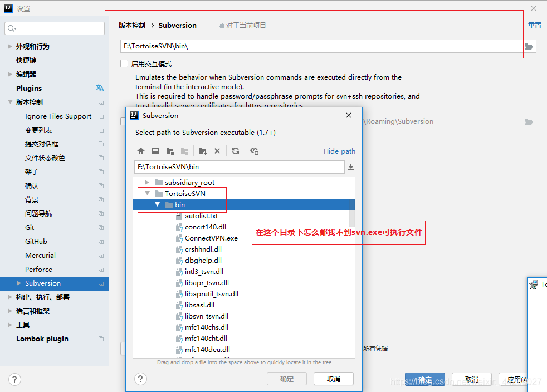Close the Subversion file chooser dialog

[x=349, y=115]
